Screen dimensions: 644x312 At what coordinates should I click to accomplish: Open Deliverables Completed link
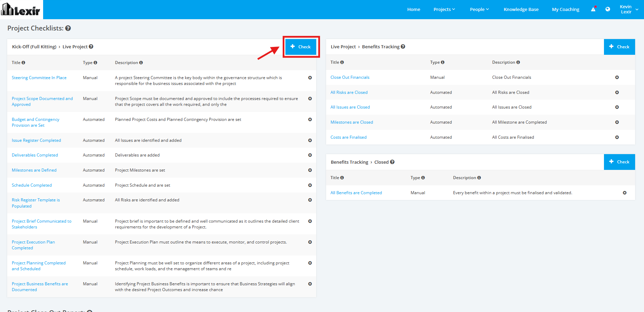(35, 155)
